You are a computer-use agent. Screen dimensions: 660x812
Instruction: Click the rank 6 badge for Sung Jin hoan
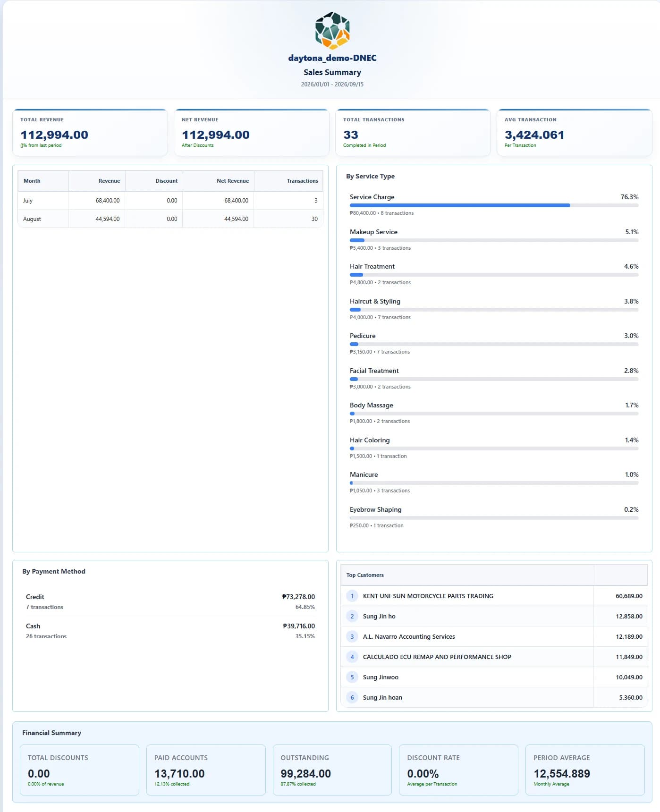pyautogui.click(x=352, y=697)
